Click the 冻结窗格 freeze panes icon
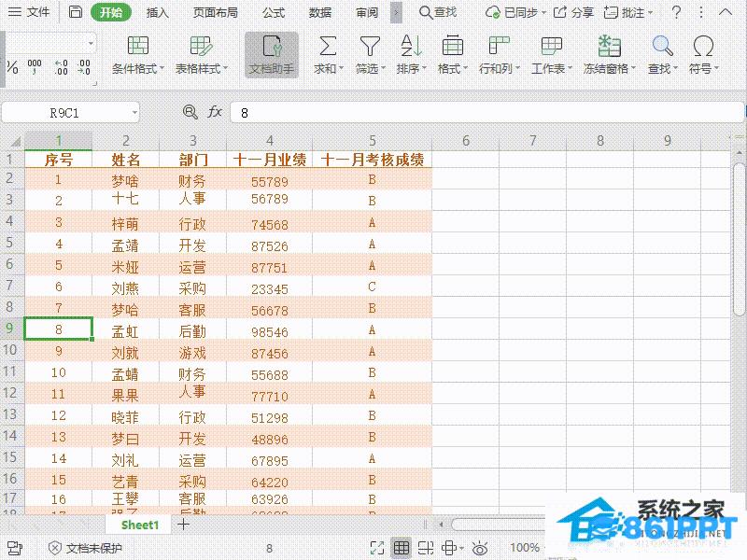 (610, 46)
